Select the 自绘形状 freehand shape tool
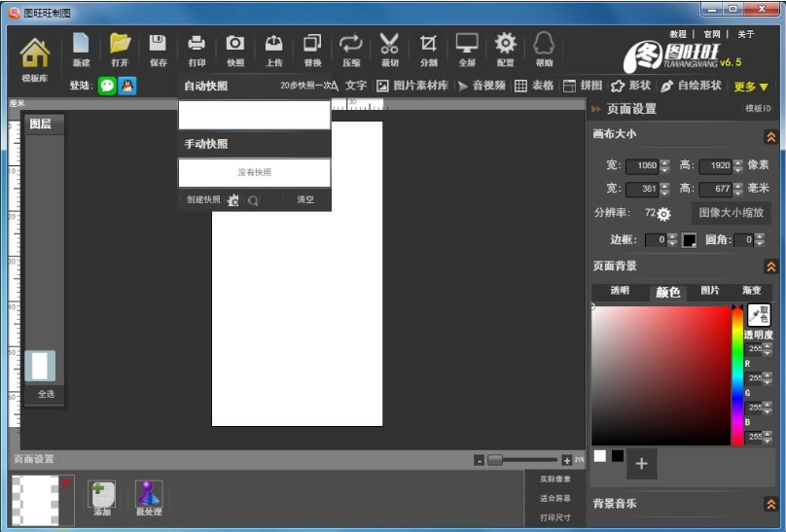 coord(692,86)
